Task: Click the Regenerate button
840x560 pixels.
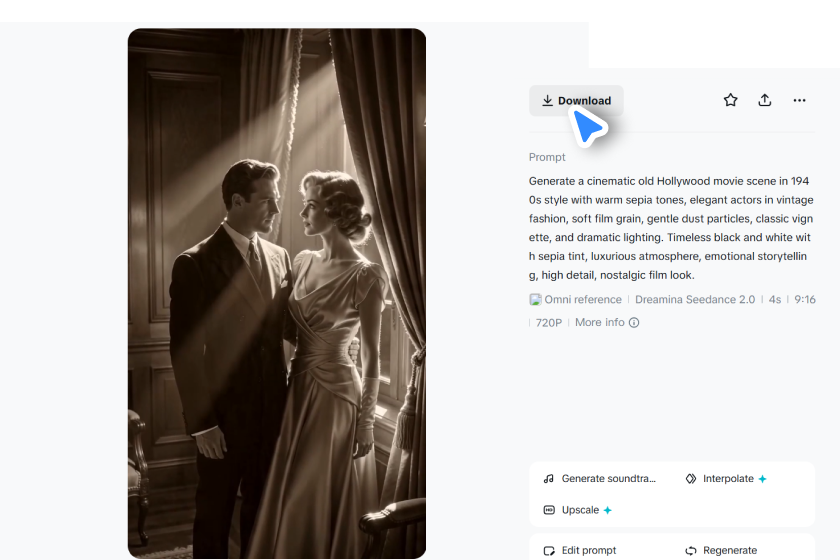Action: point(721,550)
